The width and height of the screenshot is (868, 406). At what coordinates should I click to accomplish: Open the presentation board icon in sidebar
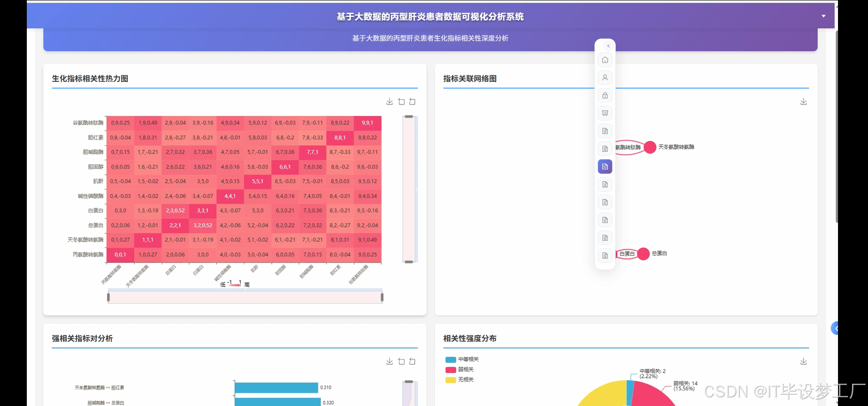605,113
